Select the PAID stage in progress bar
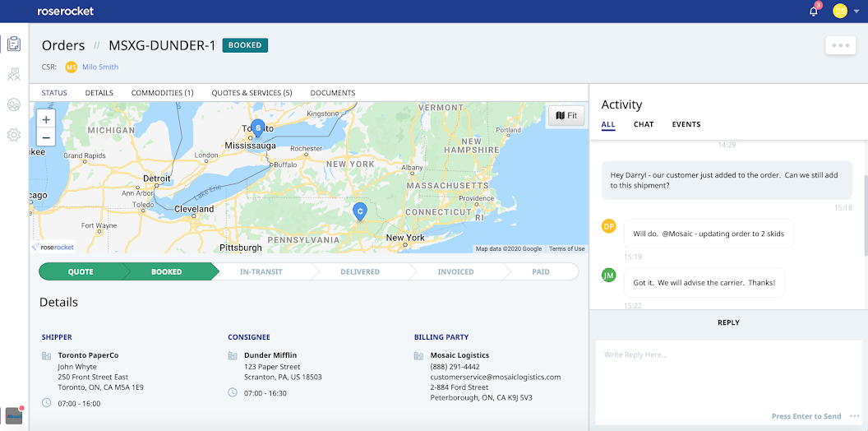Image resolution: width=868 pixels, height=431 pixels. point(541,272)
